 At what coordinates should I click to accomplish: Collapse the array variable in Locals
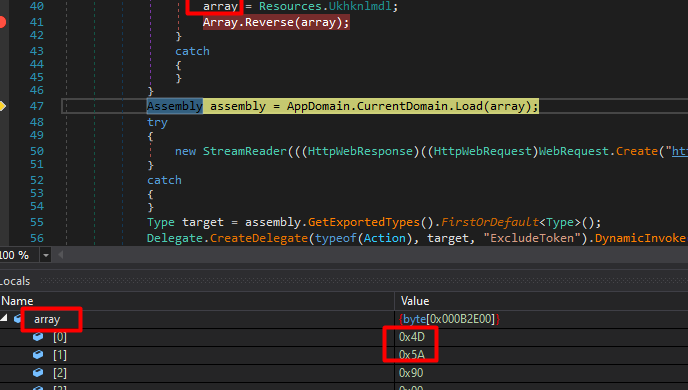(4, 318)
